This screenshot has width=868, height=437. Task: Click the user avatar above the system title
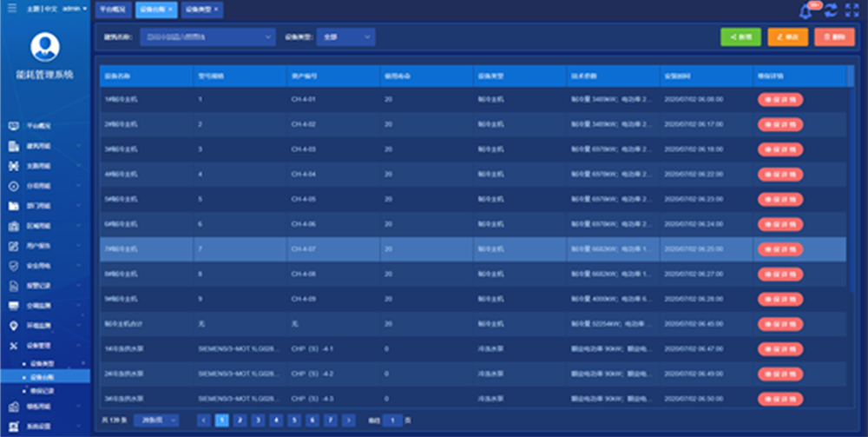[x=44, y=47]
